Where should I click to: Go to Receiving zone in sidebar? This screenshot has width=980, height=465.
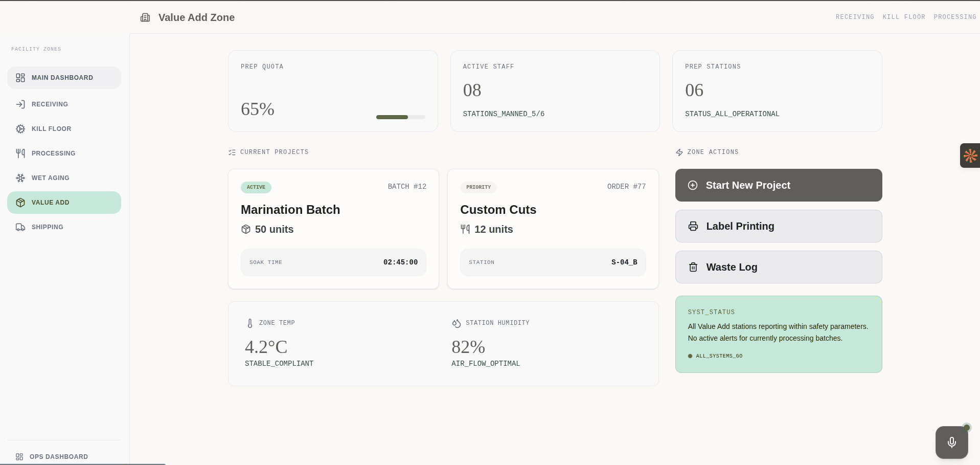pyautogui.click(x=64, y=104)
